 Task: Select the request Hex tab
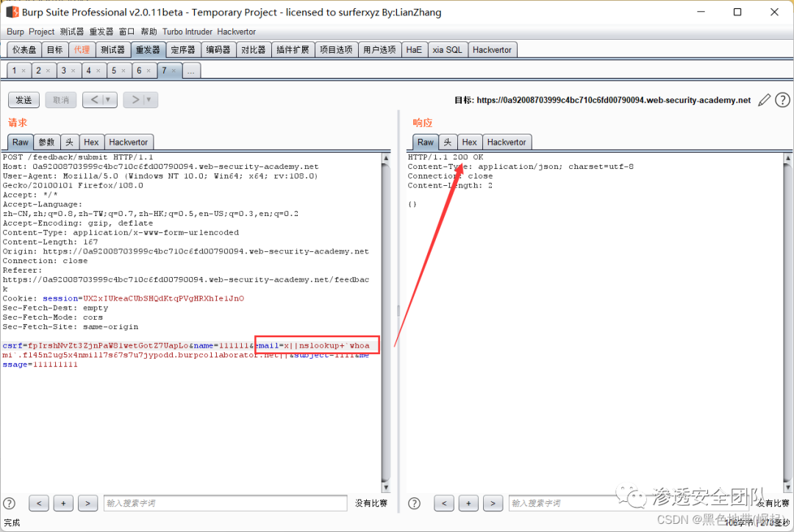(x=91, y=143)
